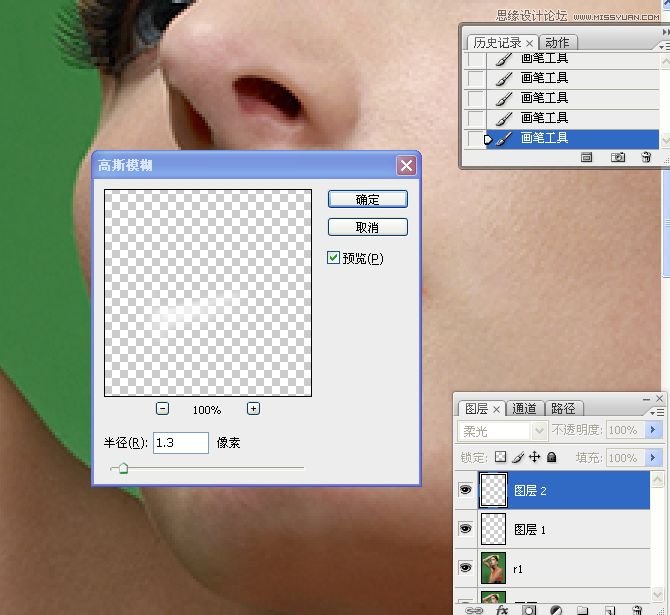This screenshot has height=615, width=670.
Task: Zoom out the Gaussian Blur preview
Action: [x=162, y=409]
